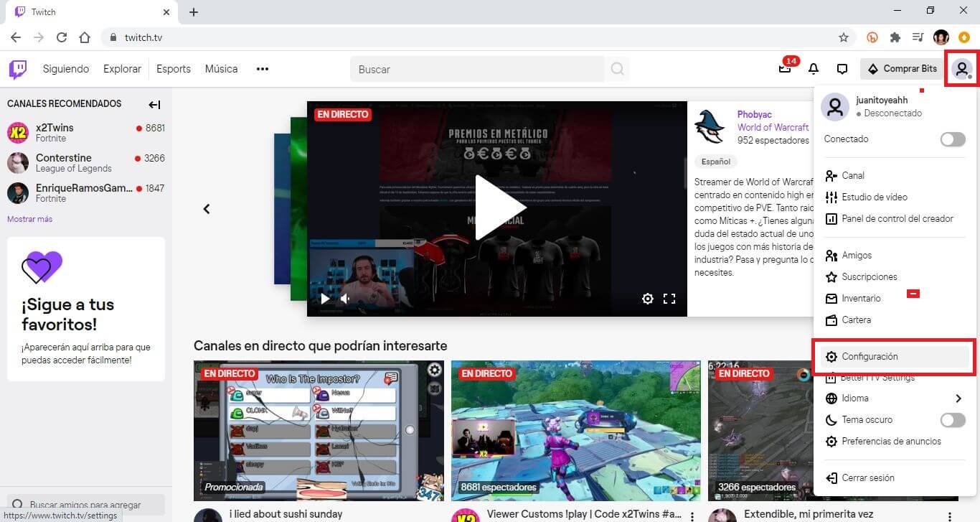Toggle the Conectado online status switch
Image resolution: width=980 pixels, height=522 pixels.
click(x=953, y=139)
